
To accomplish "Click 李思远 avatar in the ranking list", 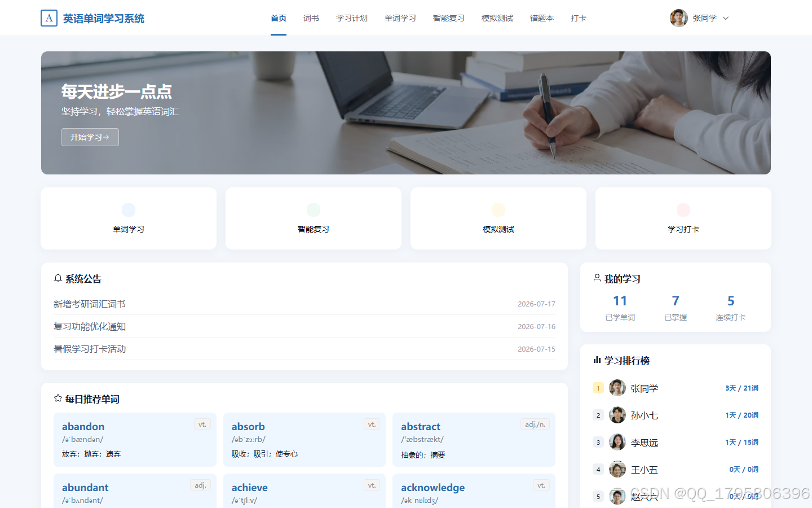I will coord(617,442).
